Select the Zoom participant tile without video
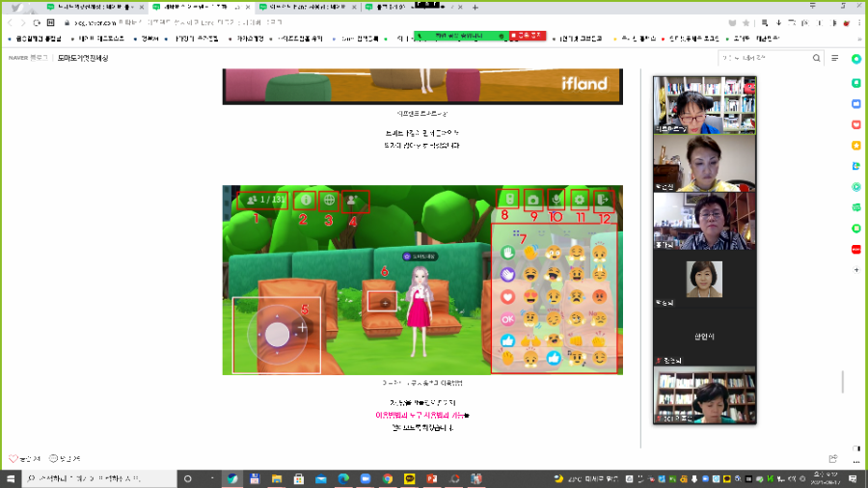 (x=704, y=337)
